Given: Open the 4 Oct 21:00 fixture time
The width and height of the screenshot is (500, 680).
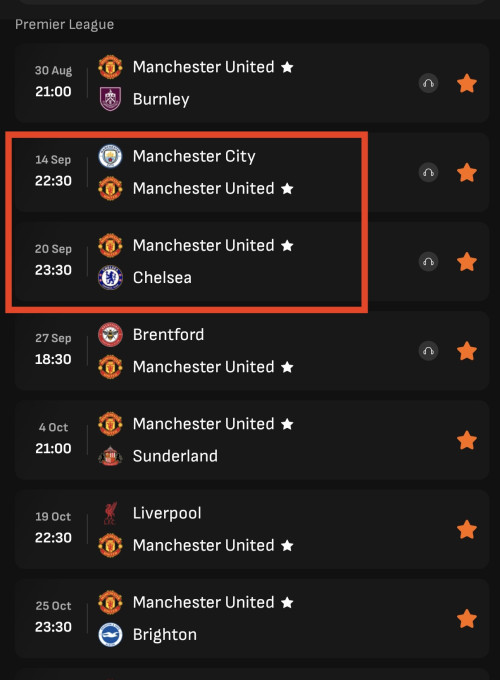Looking at the screenshot, I should click(x=53, y=448).
